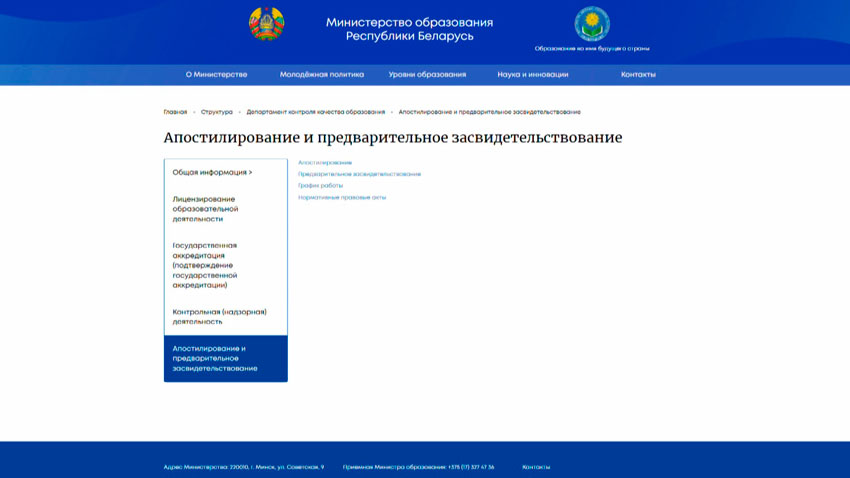Select highlighted 'Апостилирование и предварительное засвидетельствование' sidebar item
Image resolution: width=850 pixels, height=478 pixels.
click(x=226, y=358)
